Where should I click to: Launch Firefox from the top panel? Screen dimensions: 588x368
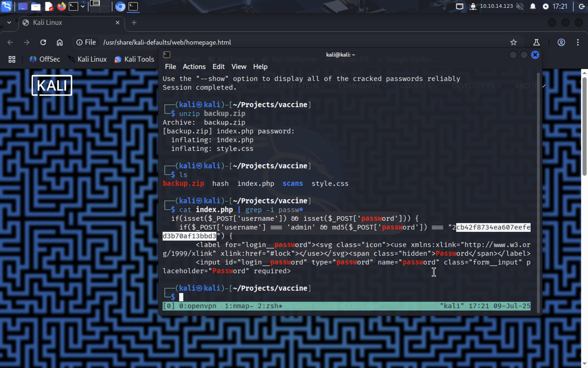[x=62, y=6]
